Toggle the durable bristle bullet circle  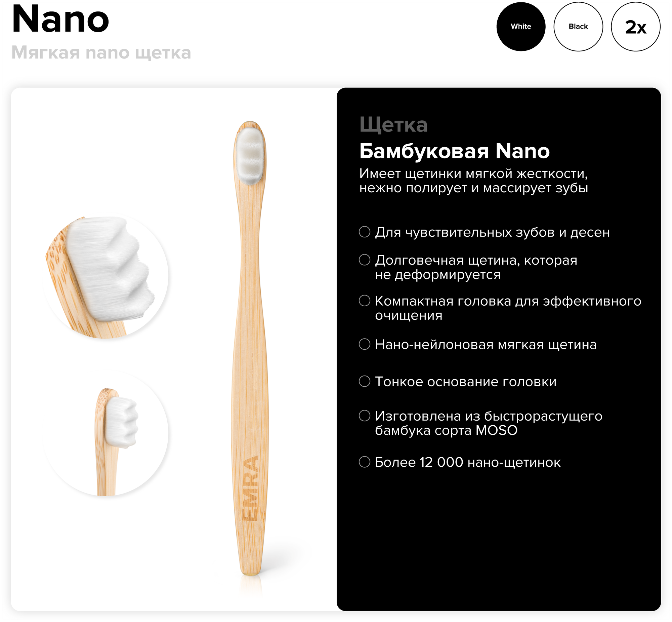(365, 260)
